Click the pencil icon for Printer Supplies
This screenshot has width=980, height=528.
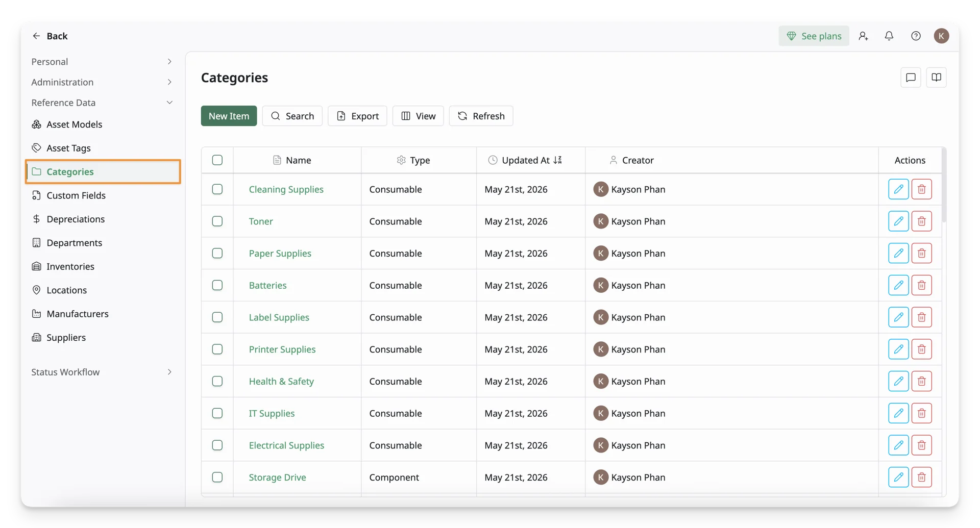pyautogui.click(x=898, y=349)
